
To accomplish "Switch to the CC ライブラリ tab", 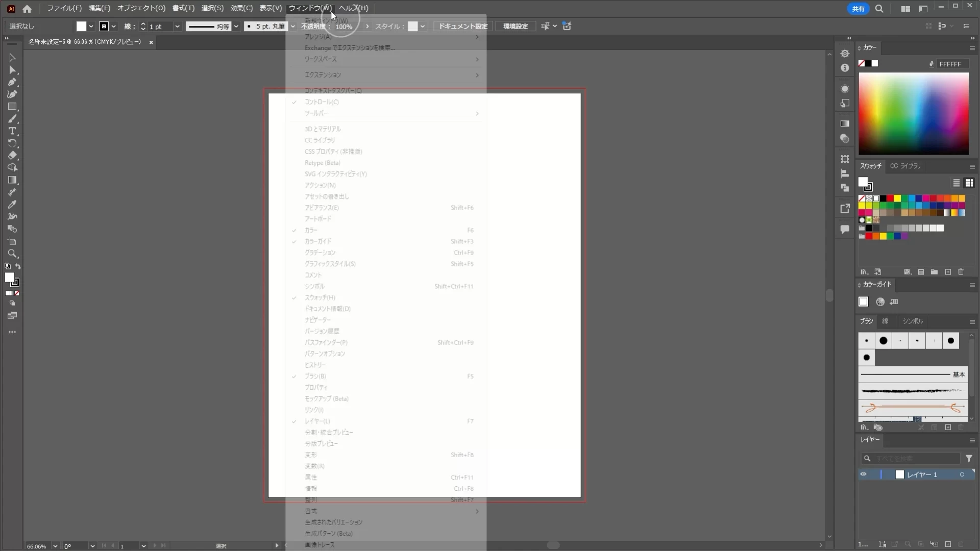I will click(x=906, y=166).
